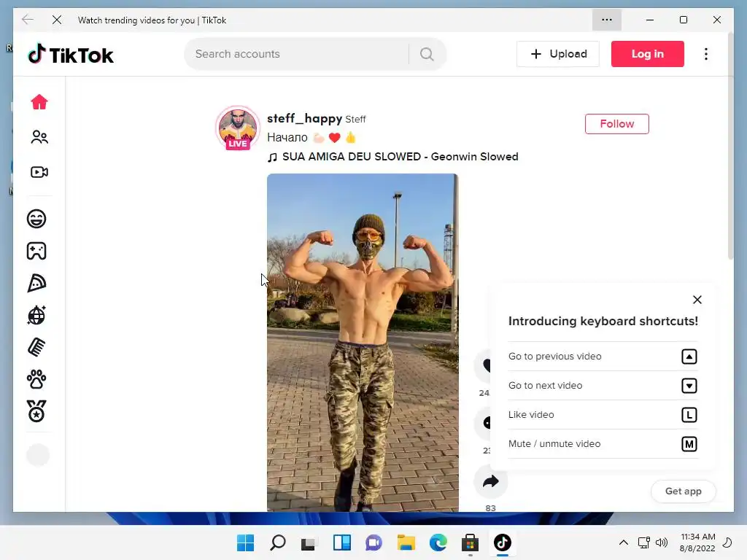Open Microsoft Edge from the taskbar
The width and height of the screenshot is (747, 560).
(x=438, y=542)
